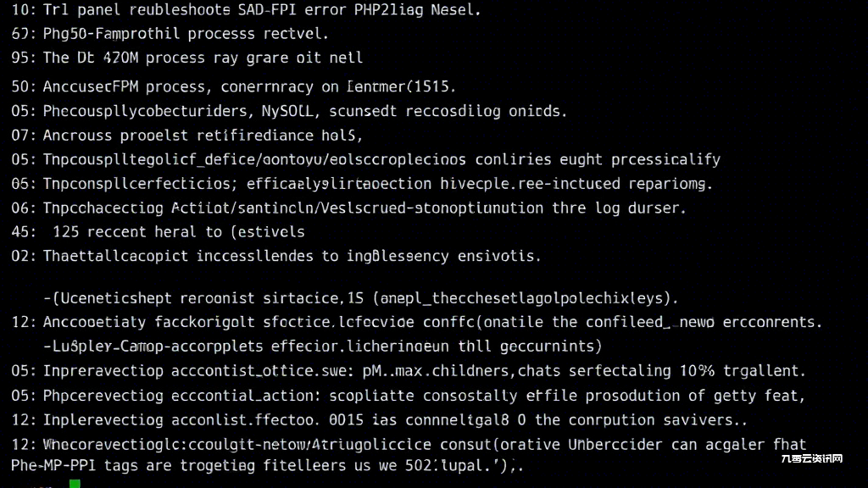Image resolution: width=868 pixels, height=488 pixels.
Task: Click the 'Tnpcchacectiog' log entry
Action: click(x=348, y=208)
